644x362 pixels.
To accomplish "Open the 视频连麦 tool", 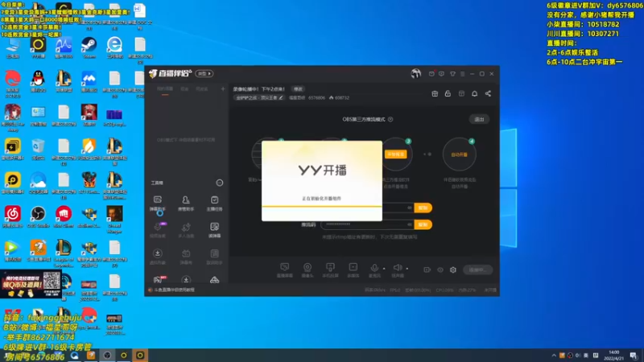I will pyautogui.click(x=158, y=230).
